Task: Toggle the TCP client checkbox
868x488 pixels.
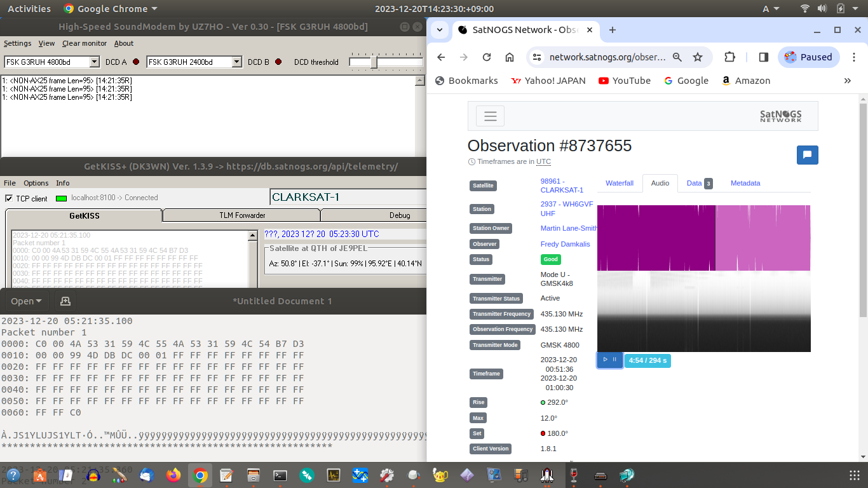Action: pos(9,198)
